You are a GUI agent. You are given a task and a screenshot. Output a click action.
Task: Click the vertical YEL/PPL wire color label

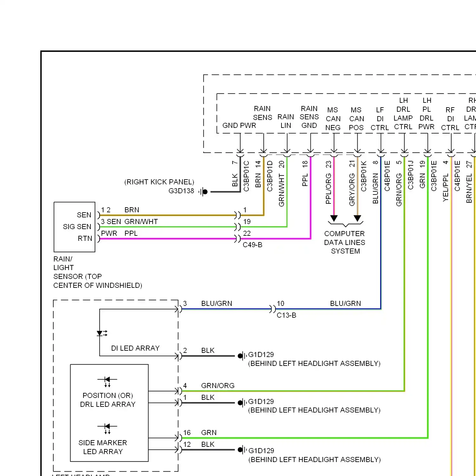(x=446, y=187)
